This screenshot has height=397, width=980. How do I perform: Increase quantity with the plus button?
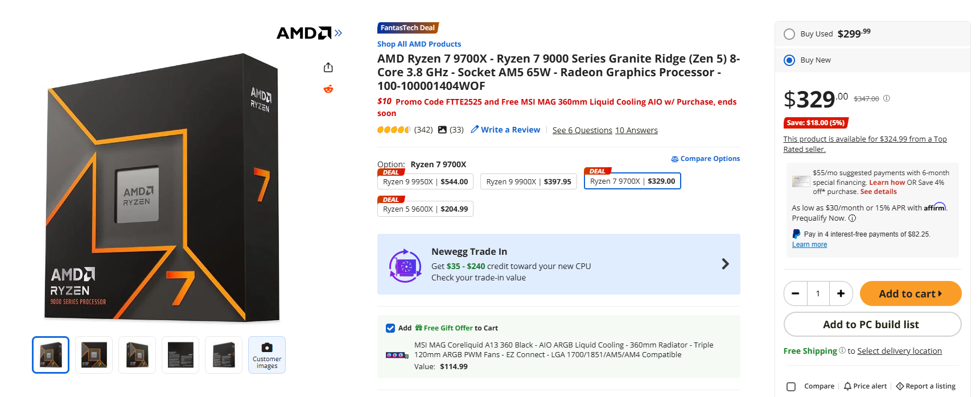coord(841,293)
